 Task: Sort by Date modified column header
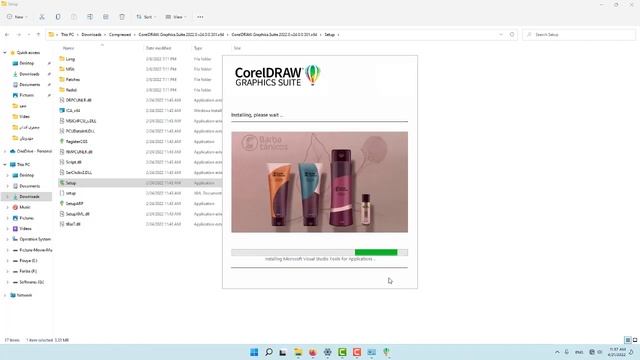[x=158, y=48]
